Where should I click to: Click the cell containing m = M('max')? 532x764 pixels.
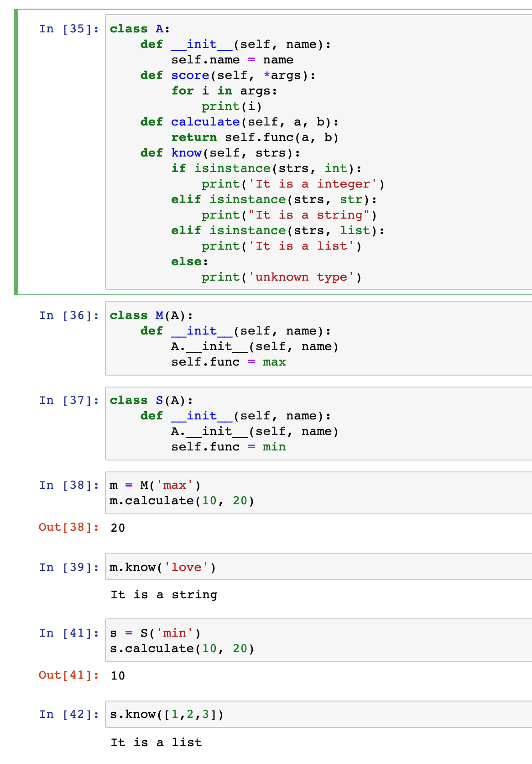[318, 493]
